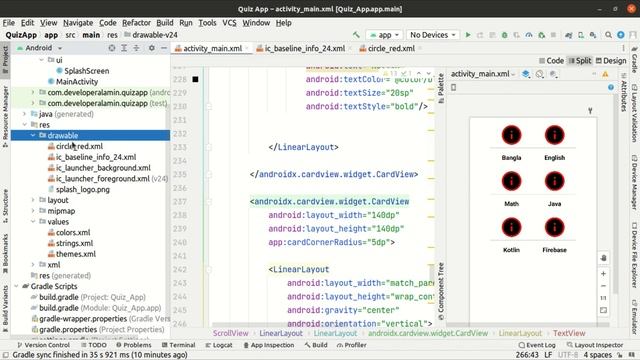
Task: Click the blue help icon in preview
Action: coord(611,87)
